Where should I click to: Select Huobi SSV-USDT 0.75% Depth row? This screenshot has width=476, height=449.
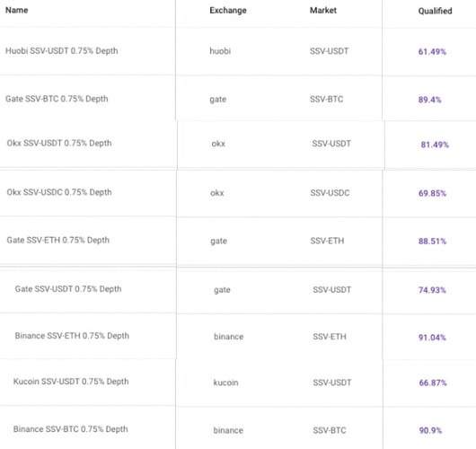[x=238, y=51]
